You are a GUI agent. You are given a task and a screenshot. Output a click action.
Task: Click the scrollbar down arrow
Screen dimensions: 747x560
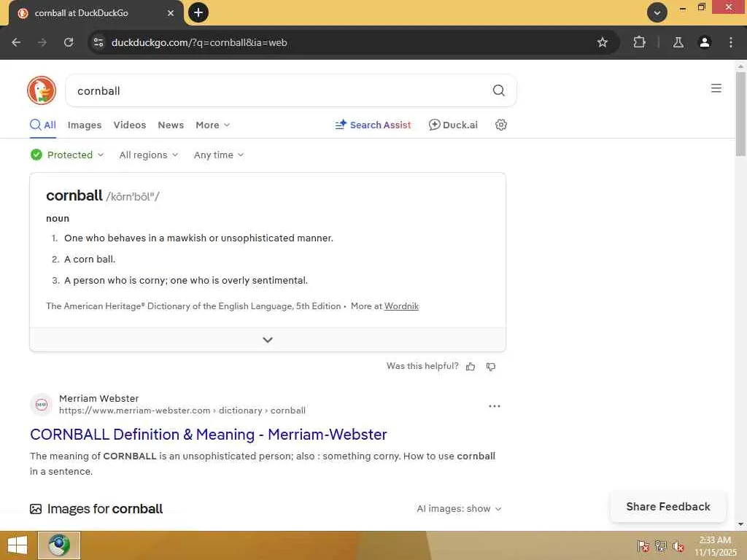740,524
